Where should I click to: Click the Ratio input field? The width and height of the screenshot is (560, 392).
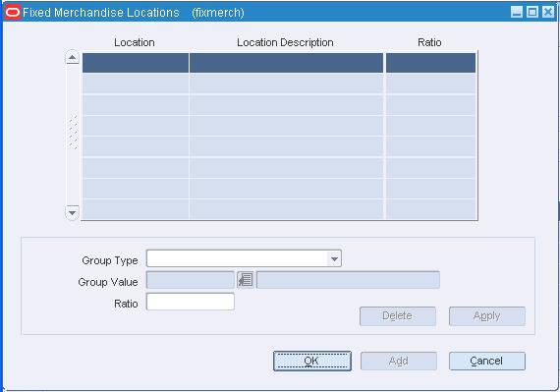191,302
